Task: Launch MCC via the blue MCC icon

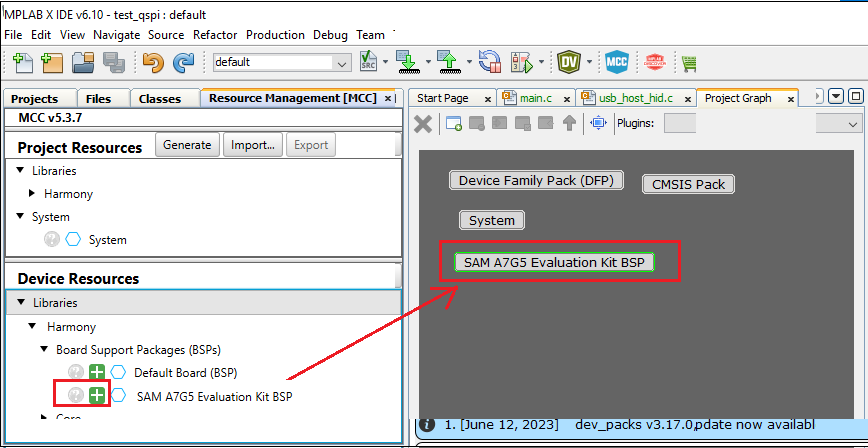Action: point(616,62)
